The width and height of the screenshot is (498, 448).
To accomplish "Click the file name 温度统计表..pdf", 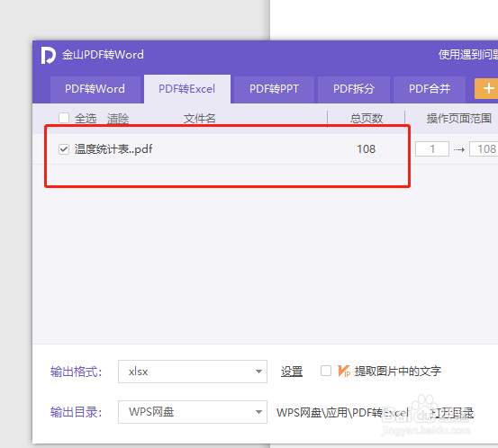I will (113, 149).
